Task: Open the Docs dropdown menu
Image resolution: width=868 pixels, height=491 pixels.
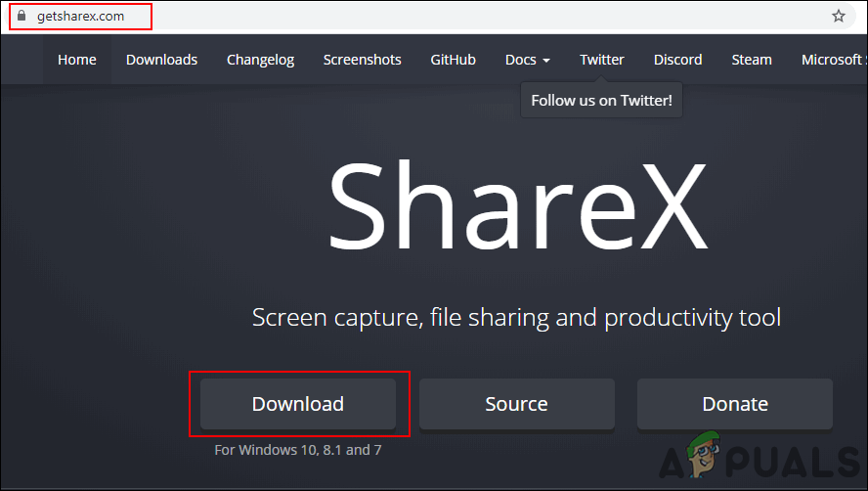Action: (x=528, y=60)
